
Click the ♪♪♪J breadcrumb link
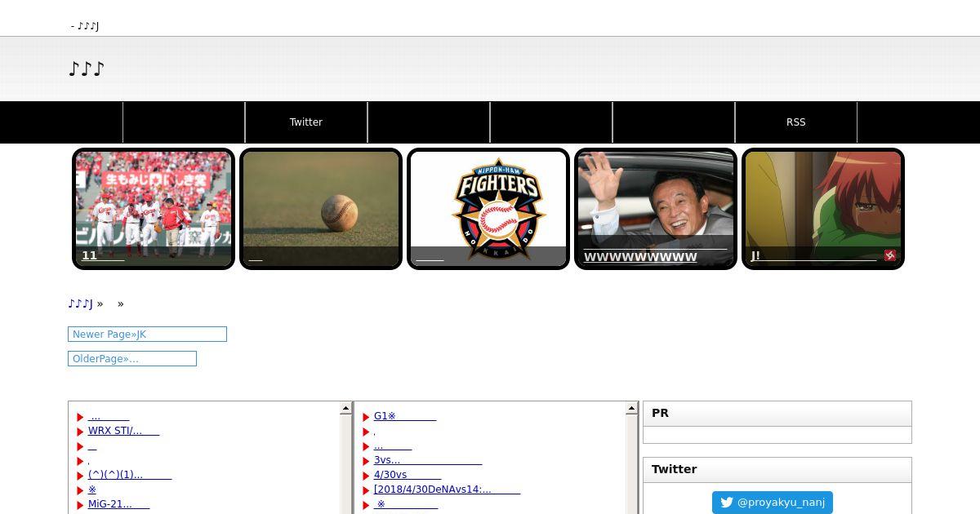(x=80, y=304)
